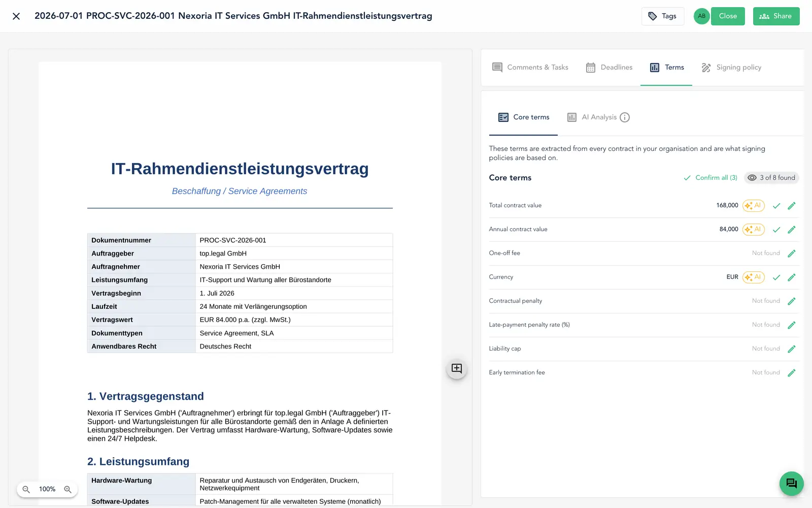This screenshot has height=508, width=812.
Task: Select the Core terms sub-tab
Action: (x=524, y=117)
